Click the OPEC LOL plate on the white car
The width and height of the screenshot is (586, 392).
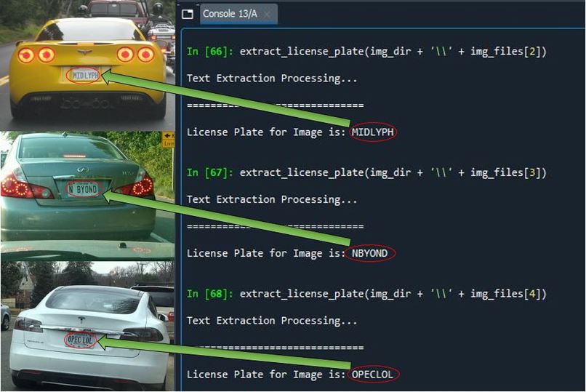(x=80, y=340)
